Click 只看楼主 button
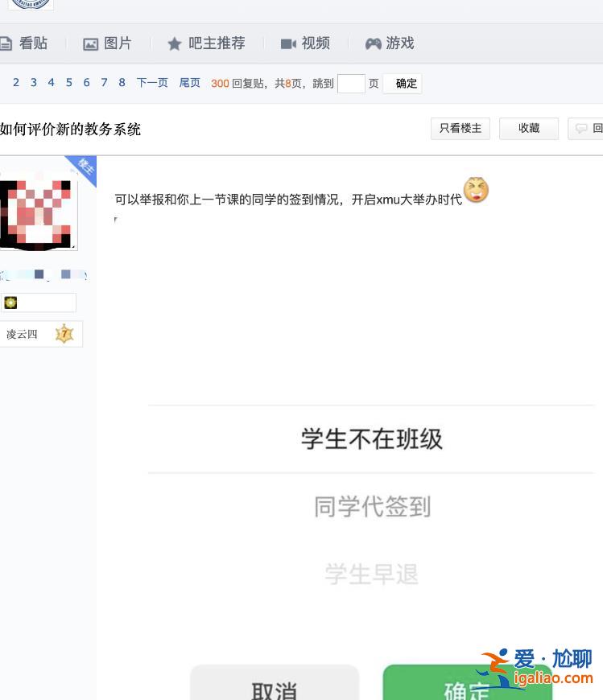 [x=460, y=129]
